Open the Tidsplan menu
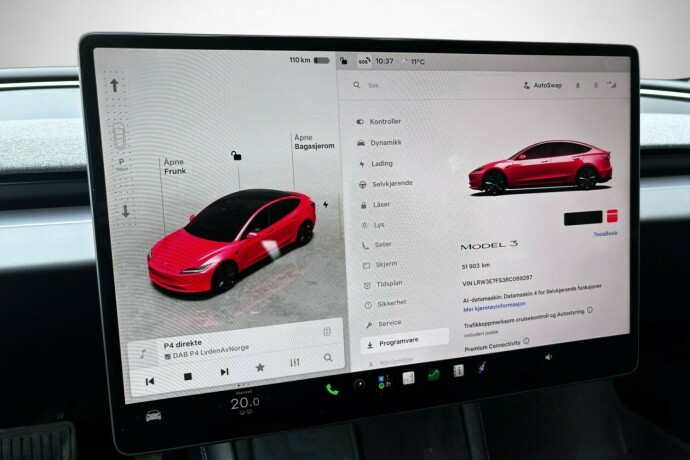The width and height of the screenshot is (690, 460). point(383,284)
